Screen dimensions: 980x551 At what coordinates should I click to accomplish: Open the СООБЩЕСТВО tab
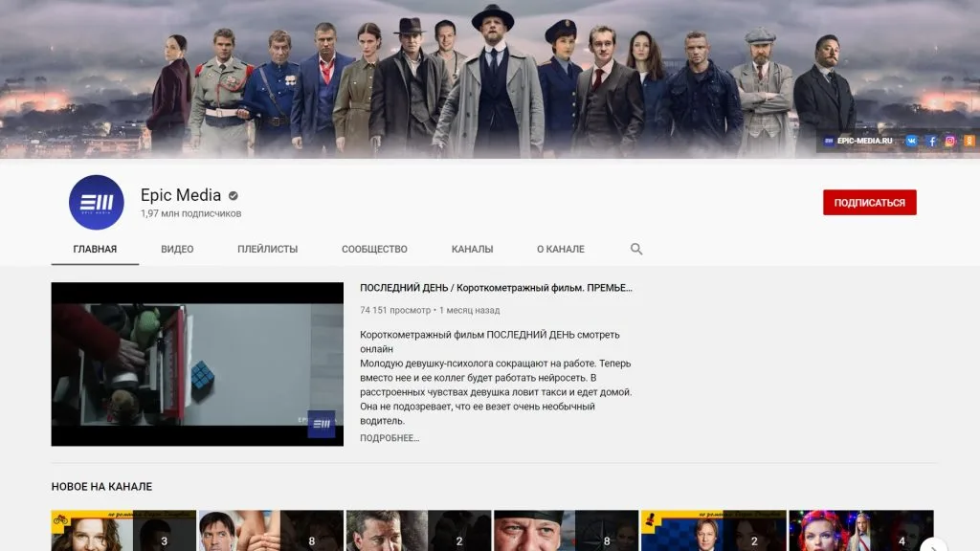coord(372,249)
